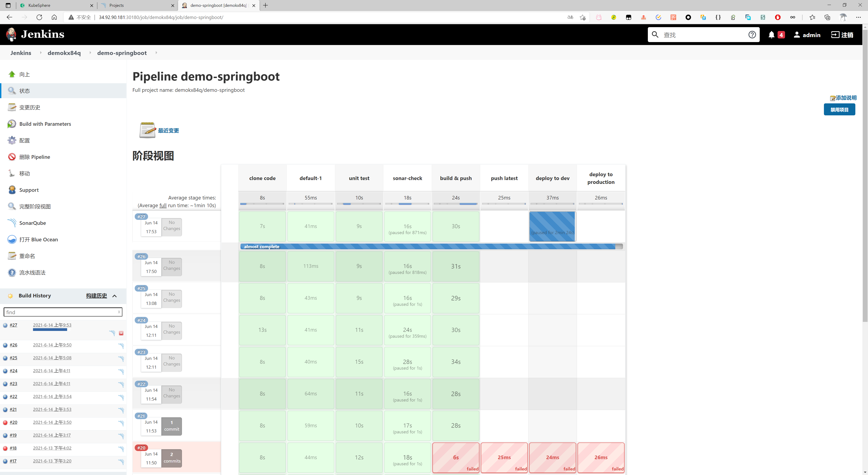
Task: Click the 禁用项目 button
Action: click(839, 109)
